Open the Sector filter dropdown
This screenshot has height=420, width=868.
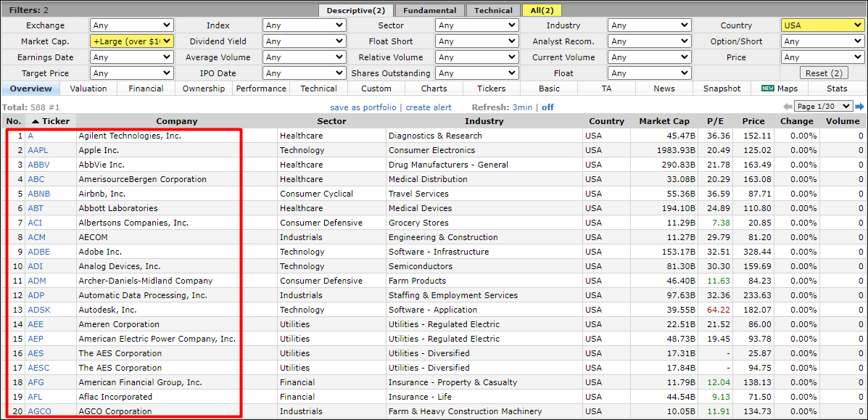477,25
